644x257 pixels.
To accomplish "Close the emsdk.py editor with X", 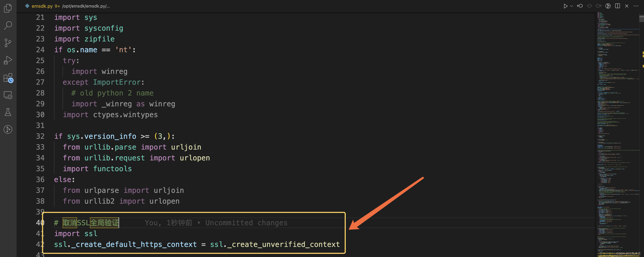I will pyautogui.click(x=627, y=6).
